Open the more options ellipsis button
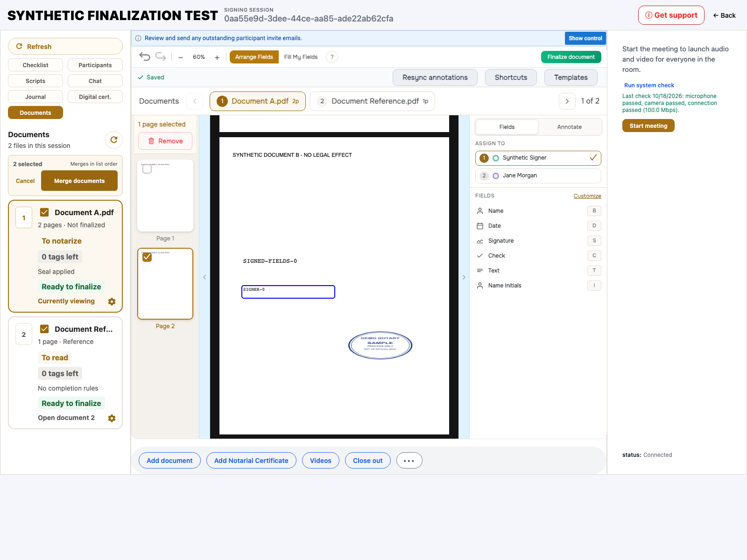This screenshot has width=747, height=560. pos(409,461)
